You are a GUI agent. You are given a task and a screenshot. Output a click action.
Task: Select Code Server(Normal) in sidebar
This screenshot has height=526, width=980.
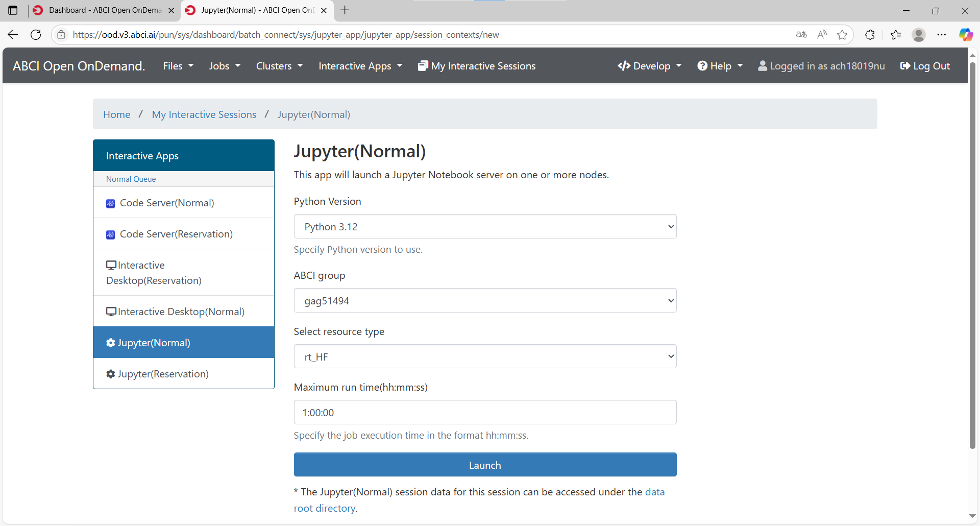point(184,203)
